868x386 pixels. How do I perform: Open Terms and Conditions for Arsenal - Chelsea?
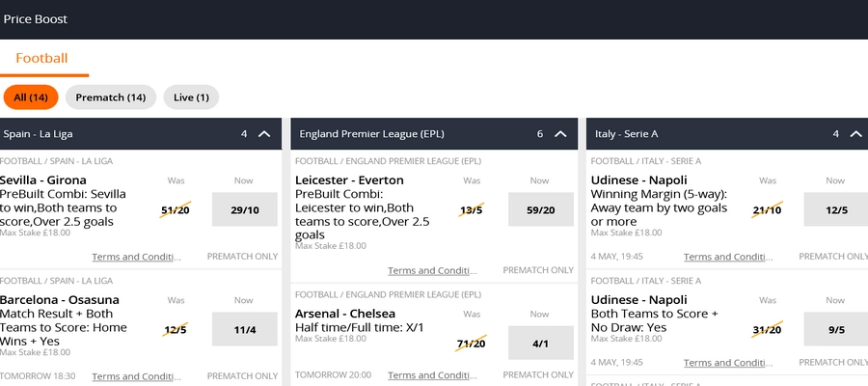click(x=432, y=375)
